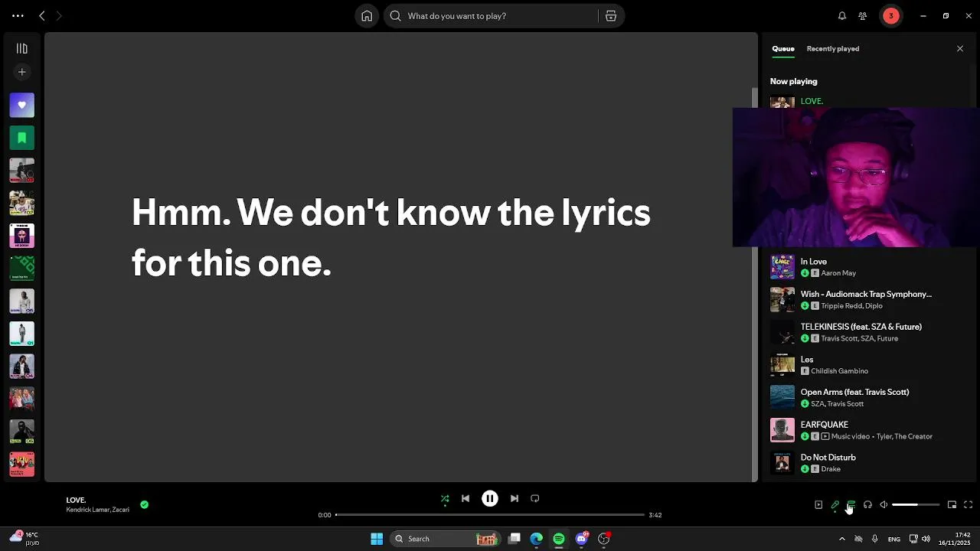Open Kendrick Lamar artist link in player

87,510
